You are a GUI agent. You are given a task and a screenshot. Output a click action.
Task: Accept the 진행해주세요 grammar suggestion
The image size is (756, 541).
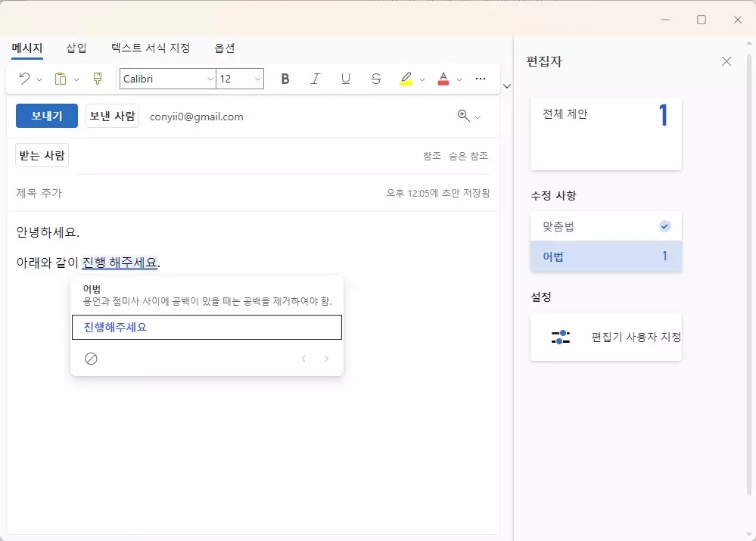(x=207, y=327)
